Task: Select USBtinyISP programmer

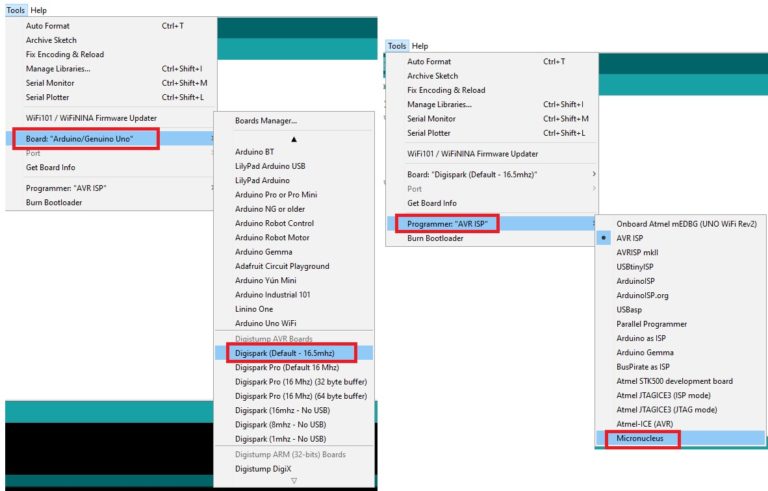Action: [680, 267]
